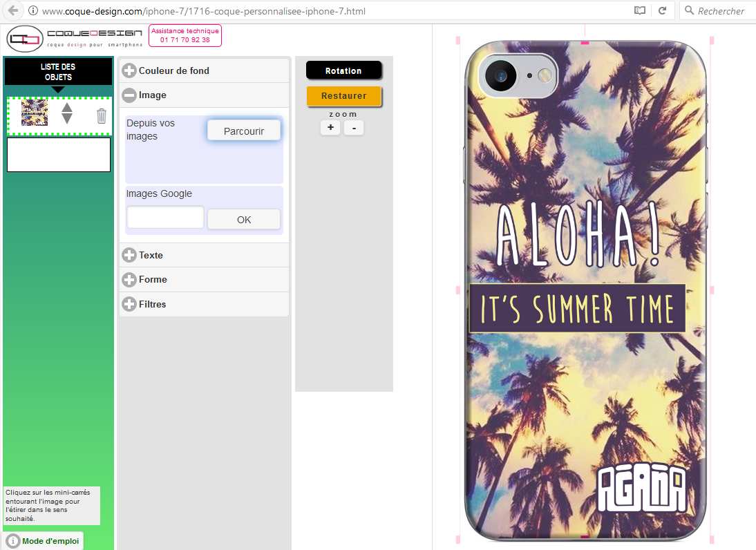
Task: Click OK next to Images Google field
Action: coord(244,219)
